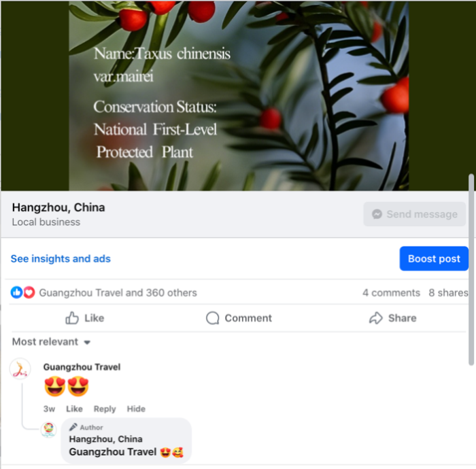
Task: Click the red heart reaction icon
Action: 29,292
